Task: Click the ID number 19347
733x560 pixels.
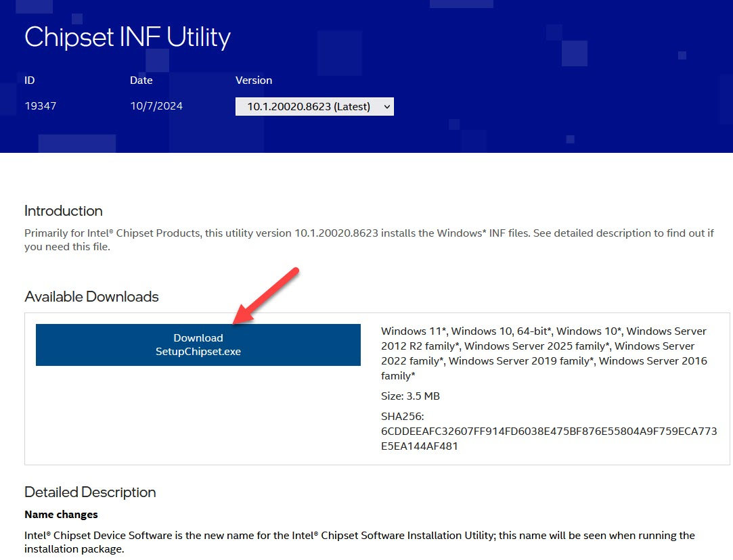Action: 40,106
